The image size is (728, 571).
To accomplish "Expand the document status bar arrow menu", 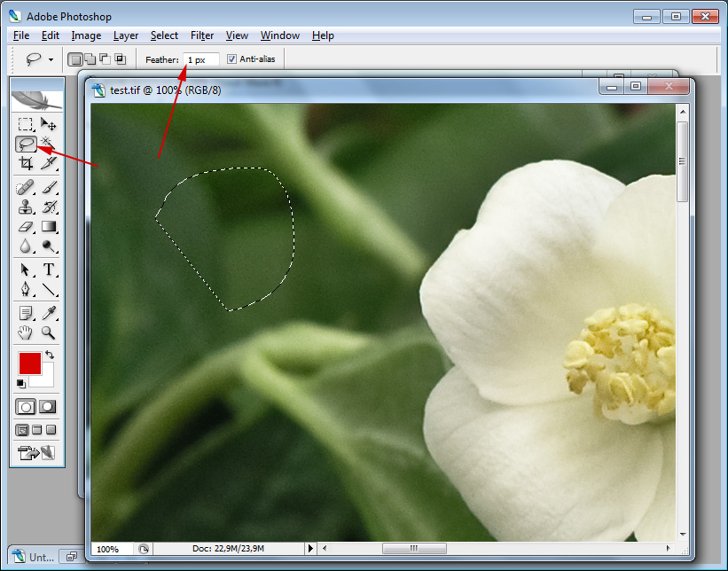I will (310, 549).
